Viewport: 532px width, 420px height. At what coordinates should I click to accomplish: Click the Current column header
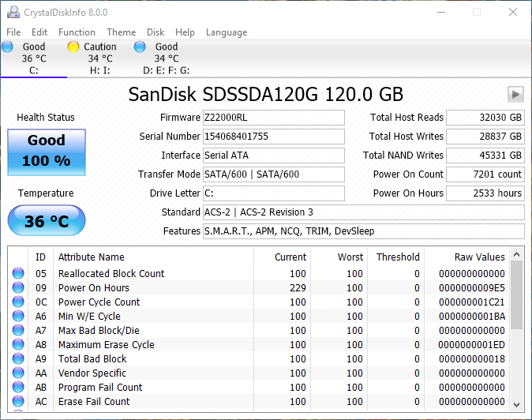point(282,257)
